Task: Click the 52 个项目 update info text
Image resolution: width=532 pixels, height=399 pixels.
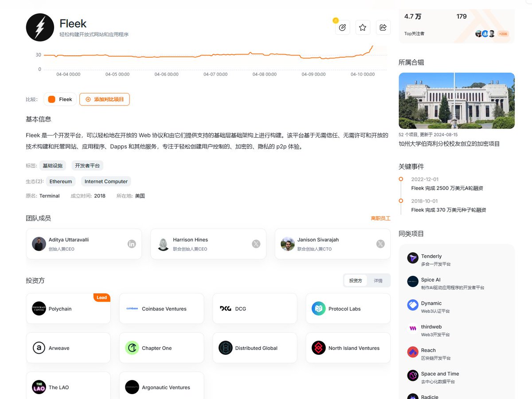Action: pos(428,135)
